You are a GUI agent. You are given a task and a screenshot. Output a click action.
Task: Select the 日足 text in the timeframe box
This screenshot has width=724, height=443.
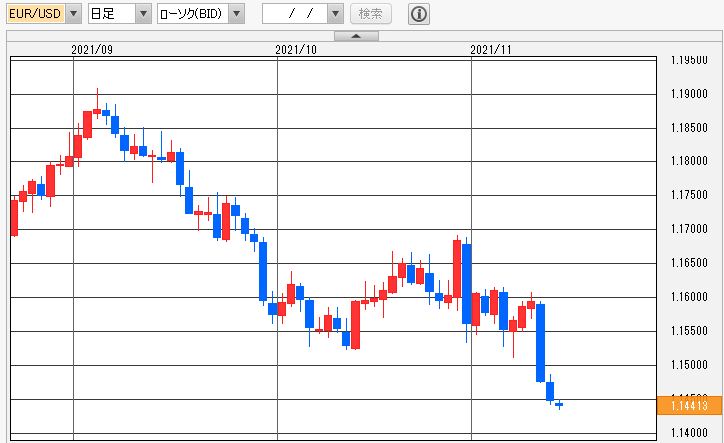tap(102, 14)
